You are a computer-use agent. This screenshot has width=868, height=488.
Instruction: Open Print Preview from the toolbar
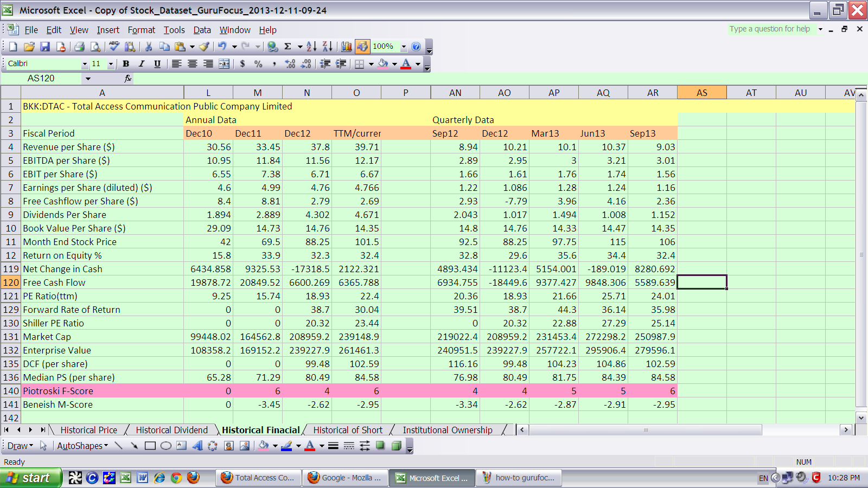click(95, 47)
